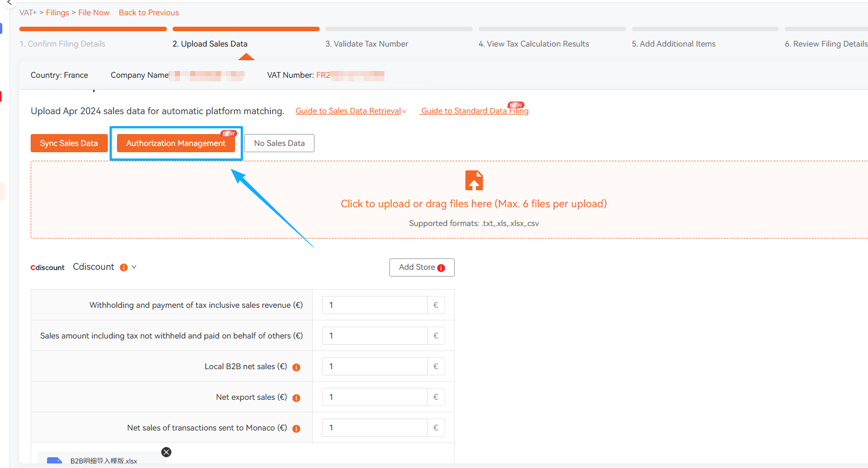Viewport: 868px width, 468px height.
Task: Click the info icon for Monaco transactions net sales
Action: pyautogui.click(x=296, y=429)
